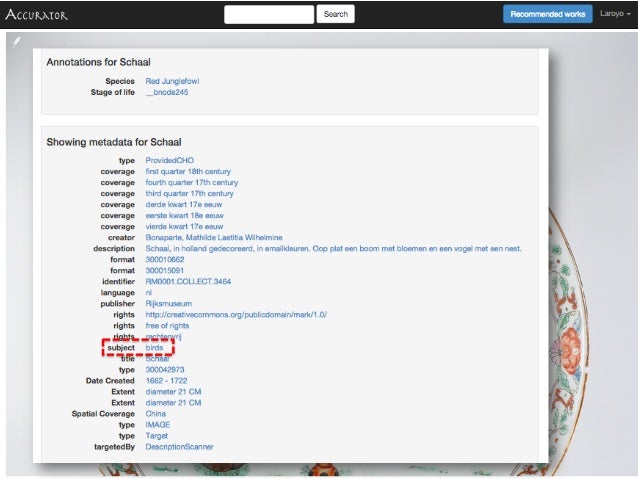Click the Schaal description text link

pyautogui.click(x=333, y=248)
